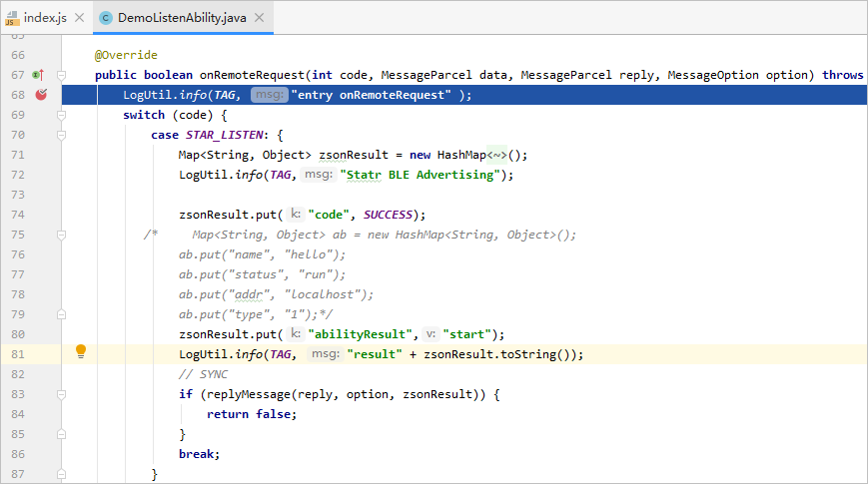Close the DemoListenAbility.java tab
This screenshot has width=868, height=484.
pos(259,18)
